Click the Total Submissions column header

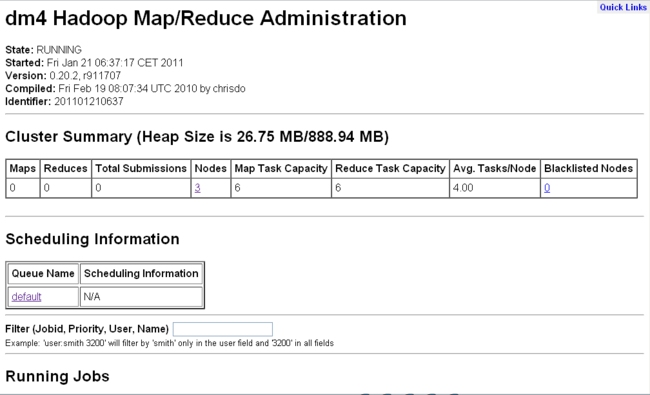click(141, 168)
